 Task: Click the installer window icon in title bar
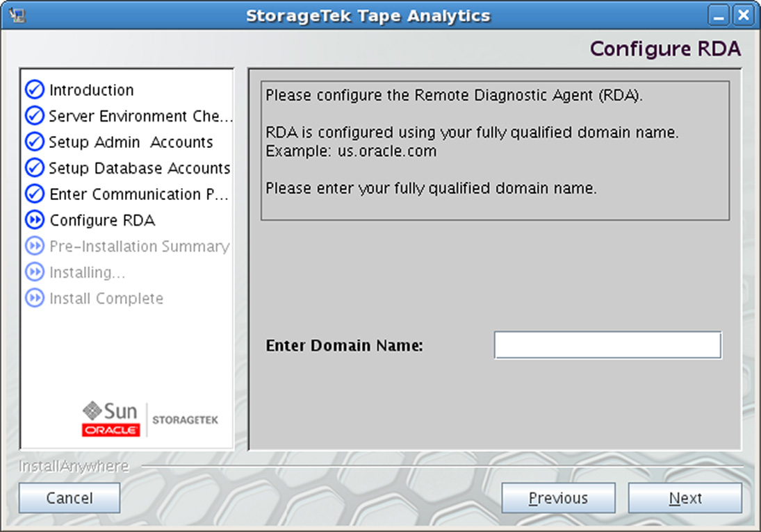[17, 15]
